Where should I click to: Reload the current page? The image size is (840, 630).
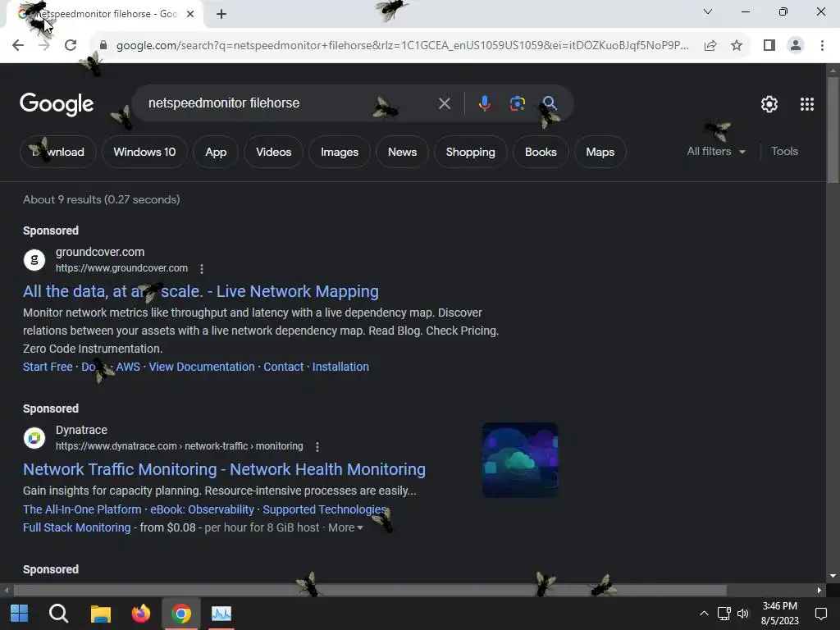click(x=71, y=46)
